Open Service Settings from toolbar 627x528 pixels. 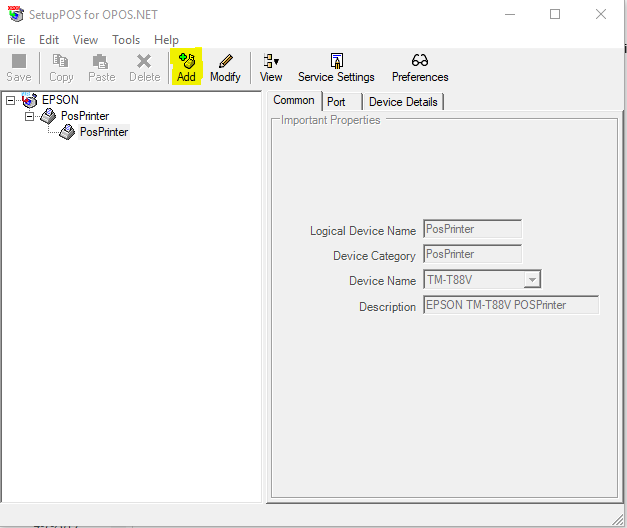(x=336, y=68)
